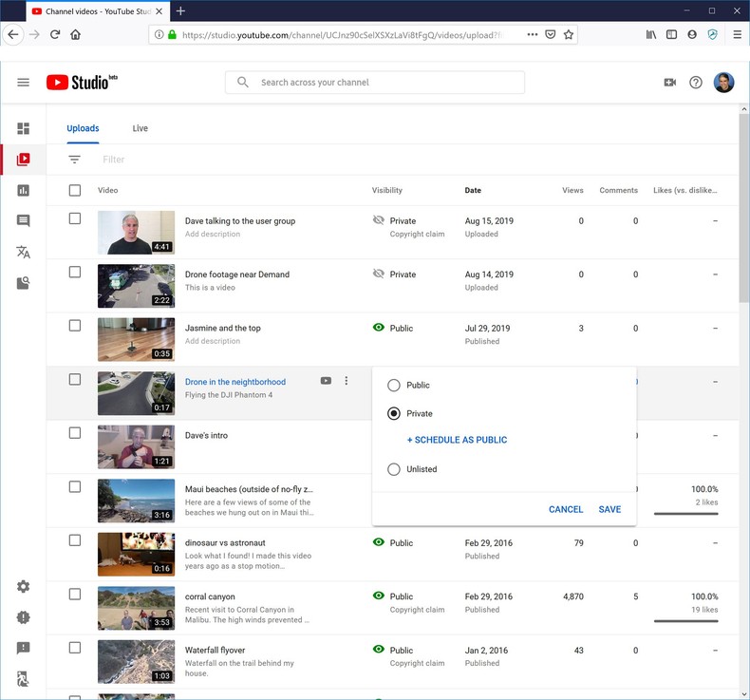The height and width of the screenshot is (700, 750).
Task: Open the Translations icon in sidebar
Action: 24,252
